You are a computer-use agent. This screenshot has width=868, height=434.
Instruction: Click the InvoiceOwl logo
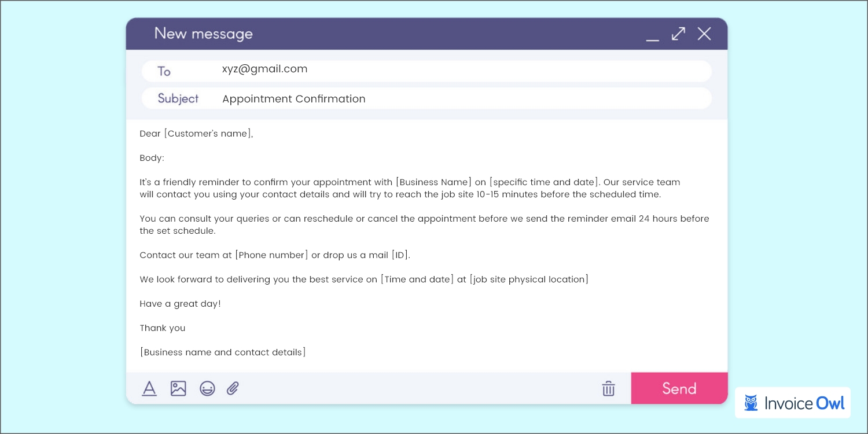coord(793,402)
